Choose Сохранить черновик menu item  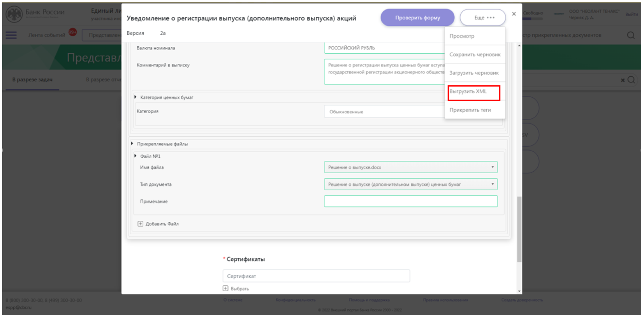tap(475, 54)
